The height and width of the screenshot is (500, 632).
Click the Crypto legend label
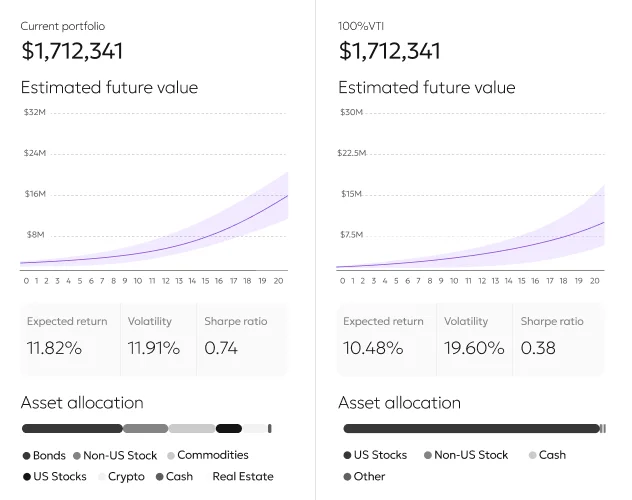[126, 477]
